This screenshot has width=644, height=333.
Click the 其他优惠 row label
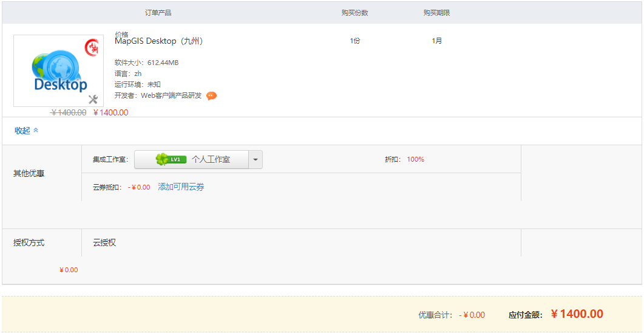(x=29, y=174)
